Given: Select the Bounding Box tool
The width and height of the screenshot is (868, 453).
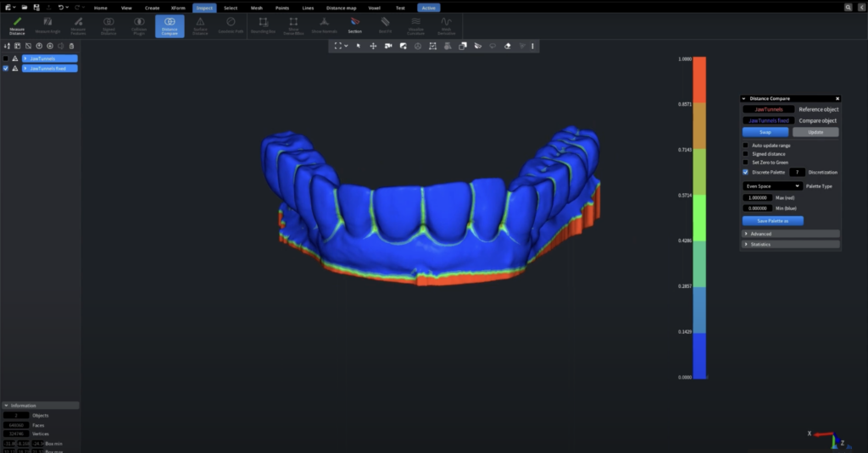Looking at the screenshot, I should (264, 25).
